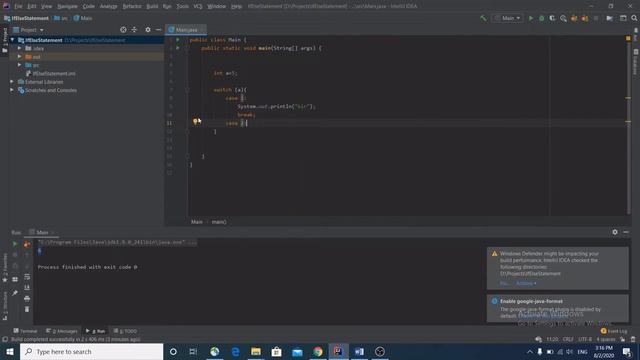The height and width of the screenshot is (360, 640).
Task: Click the grey Stop square in top toolbar
Action: tap(596, 18)
